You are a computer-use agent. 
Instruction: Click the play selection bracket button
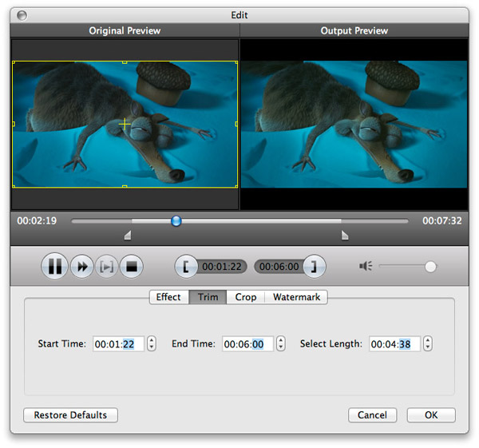point(106,267)
